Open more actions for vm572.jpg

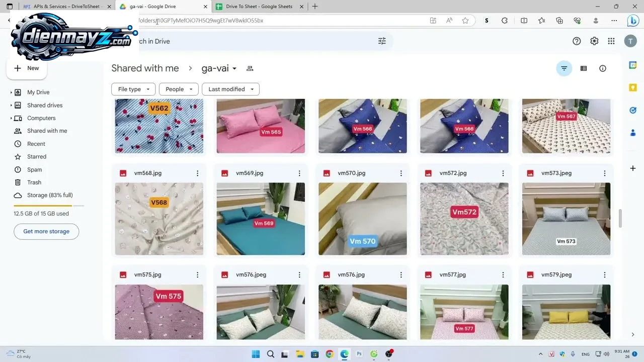[x=503, y=173]
